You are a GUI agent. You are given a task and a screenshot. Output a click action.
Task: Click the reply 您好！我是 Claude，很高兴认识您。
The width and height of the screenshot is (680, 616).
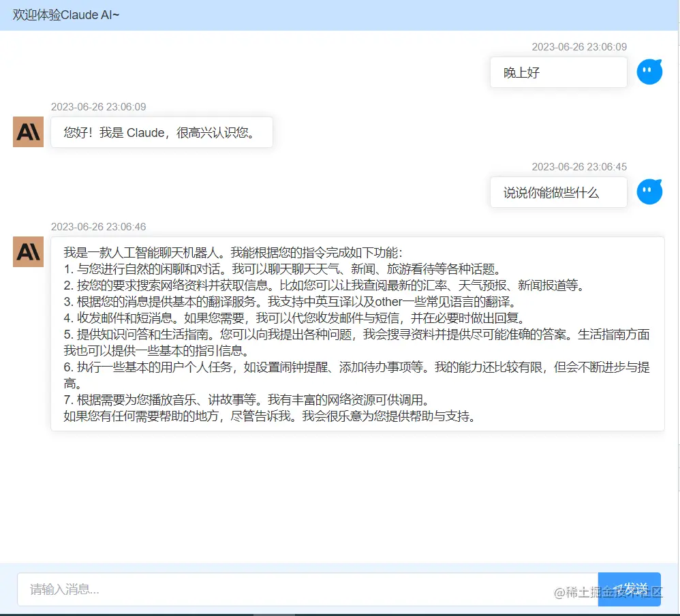tap(161, 132)
